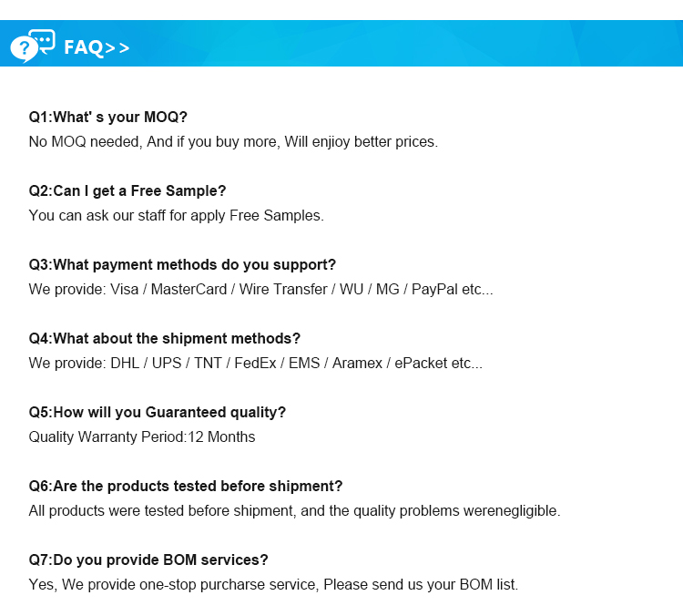
Task: Select Q6 about products tested before shipment
Action: 186,487
